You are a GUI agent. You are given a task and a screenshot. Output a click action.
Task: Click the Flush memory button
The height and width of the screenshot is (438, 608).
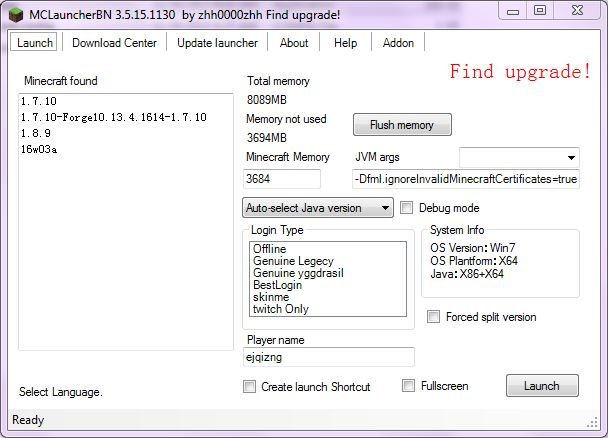402,125
